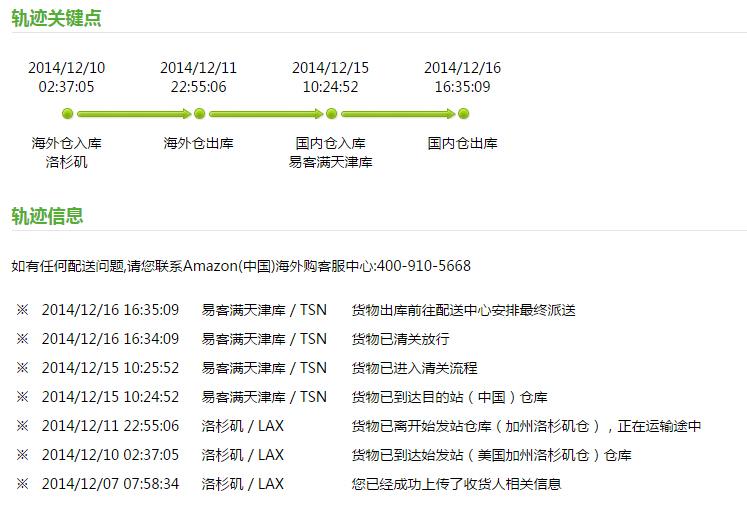Click the 海外仓出库 label

click(x=199, y=143)
